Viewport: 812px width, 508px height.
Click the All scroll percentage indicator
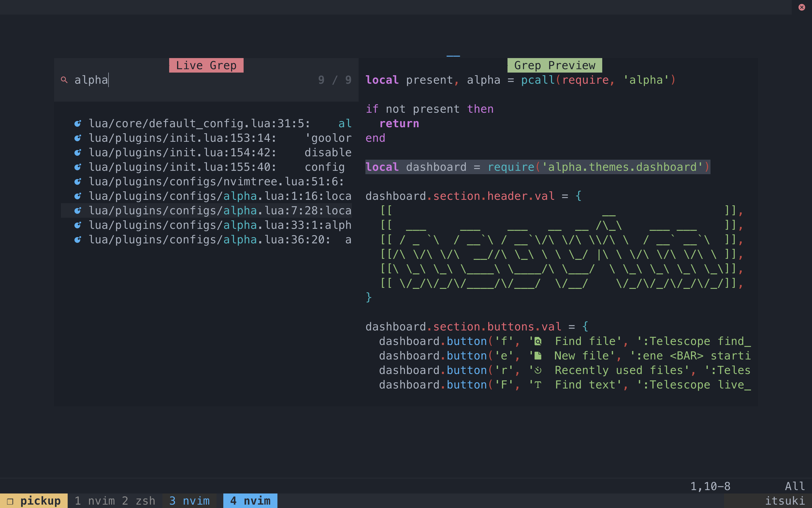click(795, 486)
